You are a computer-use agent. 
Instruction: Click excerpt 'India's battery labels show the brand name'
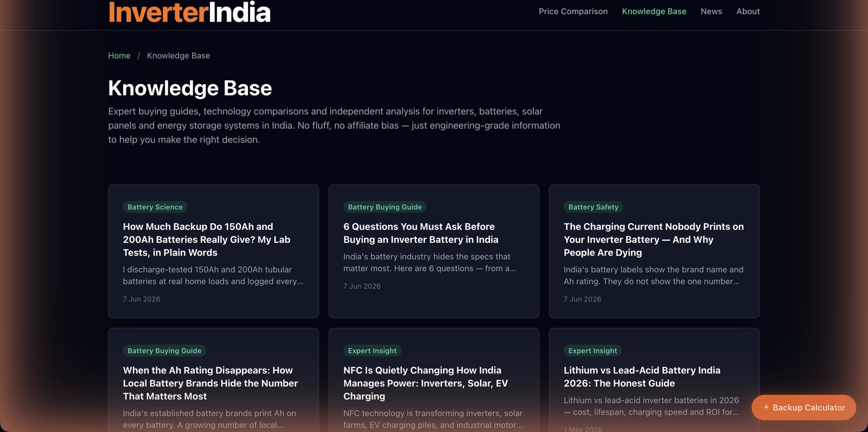[653, 275]
